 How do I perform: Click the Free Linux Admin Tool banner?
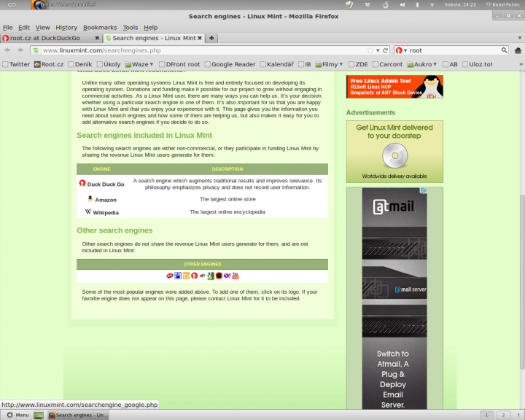click(394, 87)
